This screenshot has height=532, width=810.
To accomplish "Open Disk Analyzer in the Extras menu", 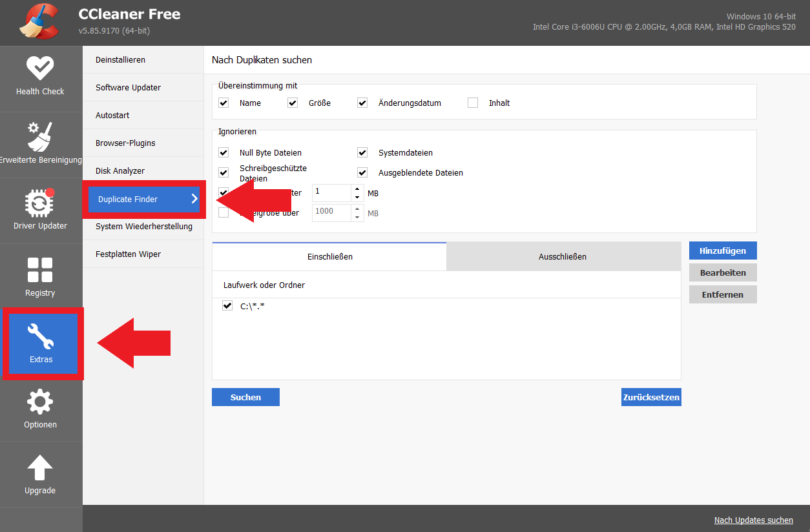I will point(120,171).
